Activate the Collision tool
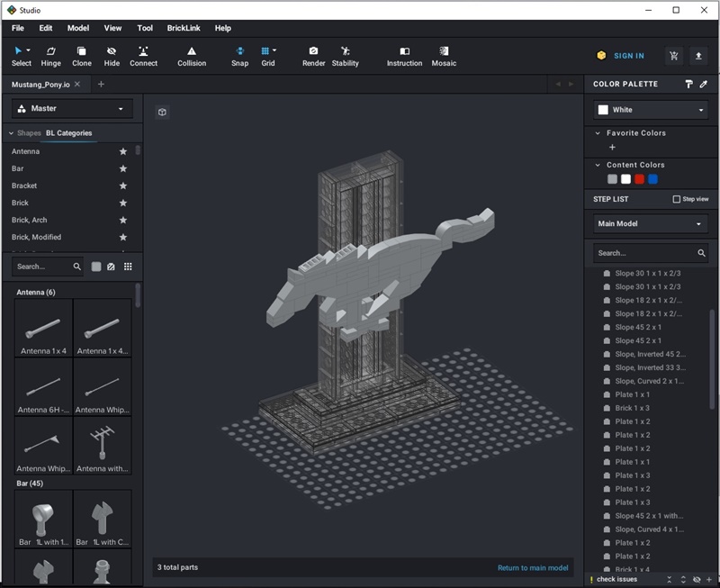 pyautogui.click(x=192, y=57)
